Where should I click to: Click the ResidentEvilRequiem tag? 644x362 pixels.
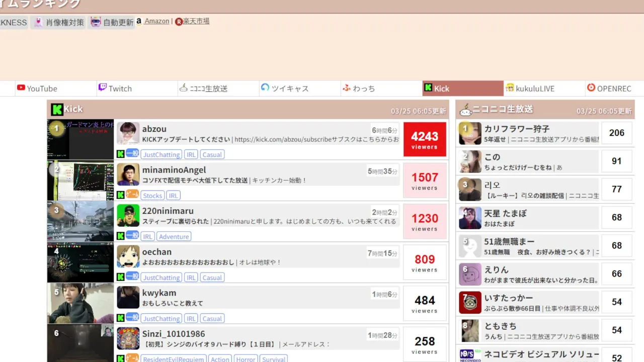pyautogui.click(x=174, y=359)
